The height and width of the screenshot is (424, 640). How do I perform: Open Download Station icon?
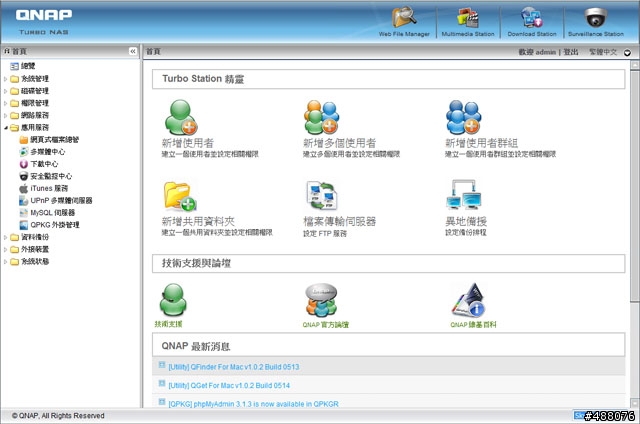point(531,17)
